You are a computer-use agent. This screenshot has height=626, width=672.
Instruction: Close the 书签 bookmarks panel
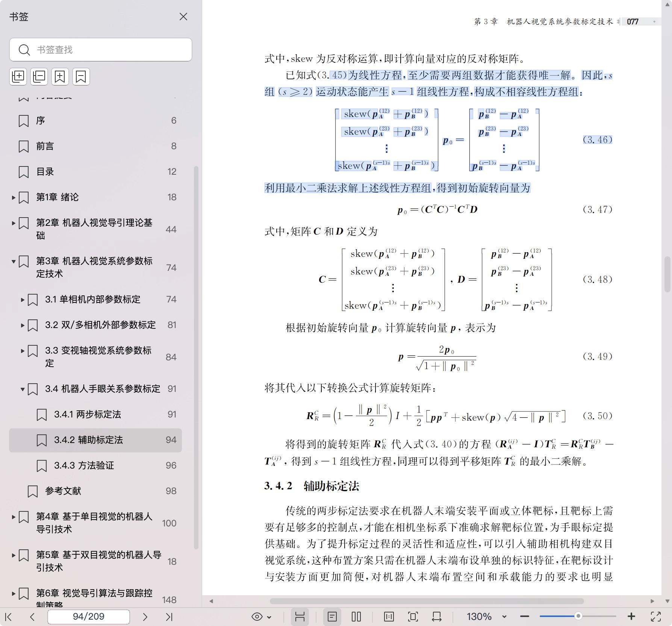coord(183,17)
